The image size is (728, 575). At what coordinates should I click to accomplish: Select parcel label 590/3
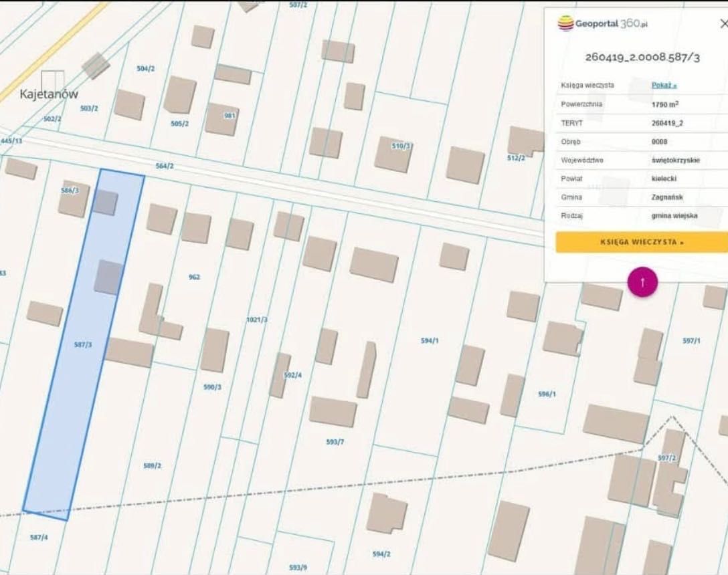[x=212, y=387]
